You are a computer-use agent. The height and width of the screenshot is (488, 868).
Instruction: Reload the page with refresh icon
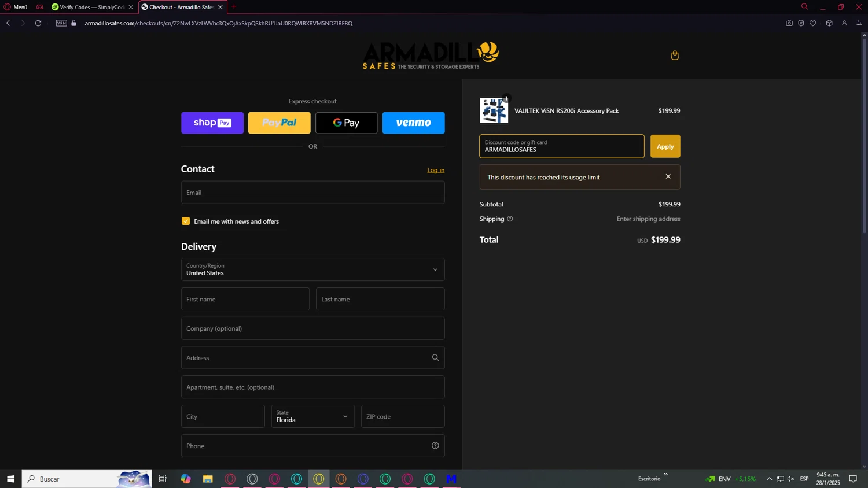pyautogui.click(x=38, y=23)
